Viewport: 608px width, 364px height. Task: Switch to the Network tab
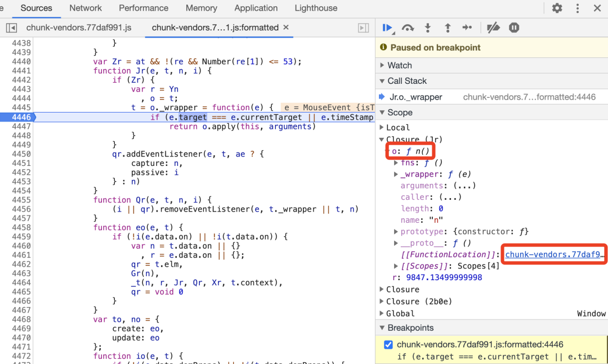86,8
